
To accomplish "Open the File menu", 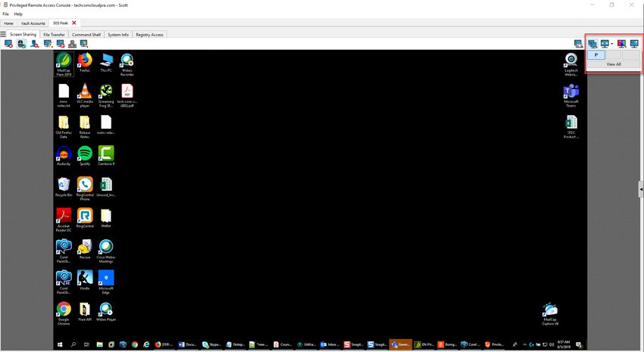I will point(6,14).
